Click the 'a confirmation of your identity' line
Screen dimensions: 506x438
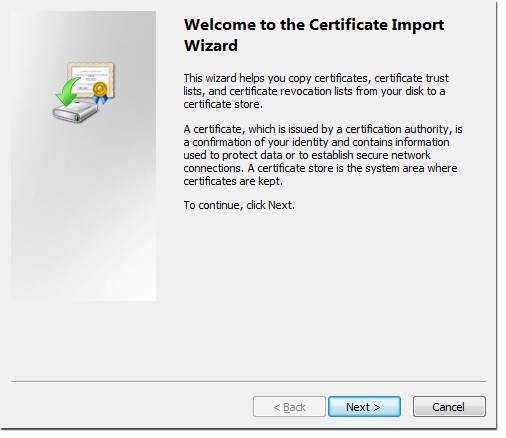[316, 142]
